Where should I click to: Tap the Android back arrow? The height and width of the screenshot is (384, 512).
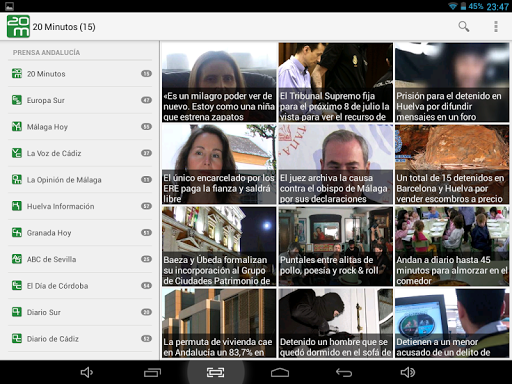coord(344,372)
